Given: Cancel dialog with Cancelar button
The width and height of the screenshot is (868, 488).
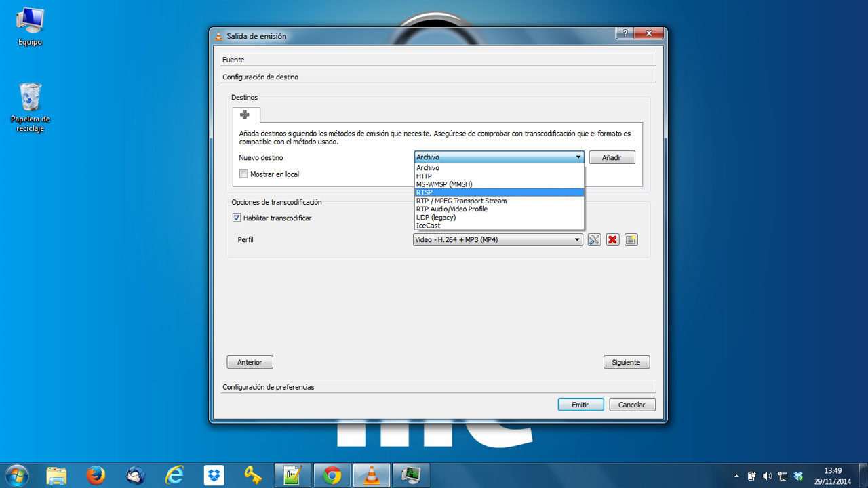Looking at the screenshot, I should point(632,405).
